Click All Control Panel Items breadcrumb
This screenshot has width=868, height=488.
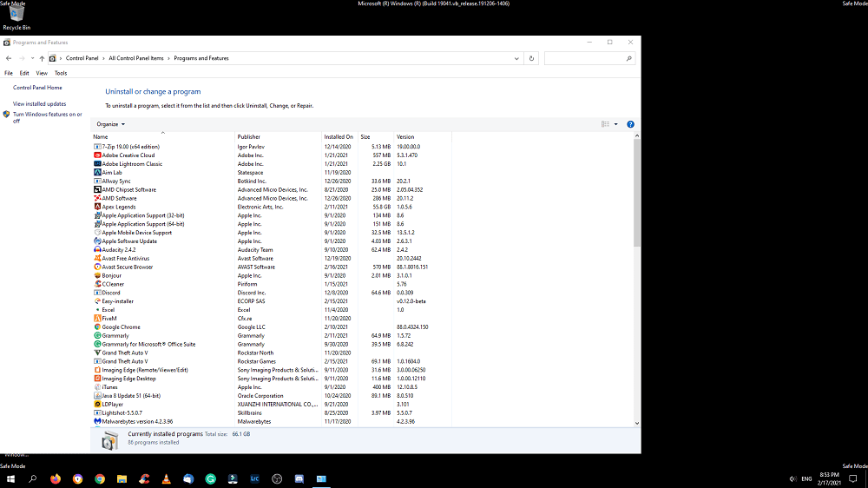pos(136,58)
